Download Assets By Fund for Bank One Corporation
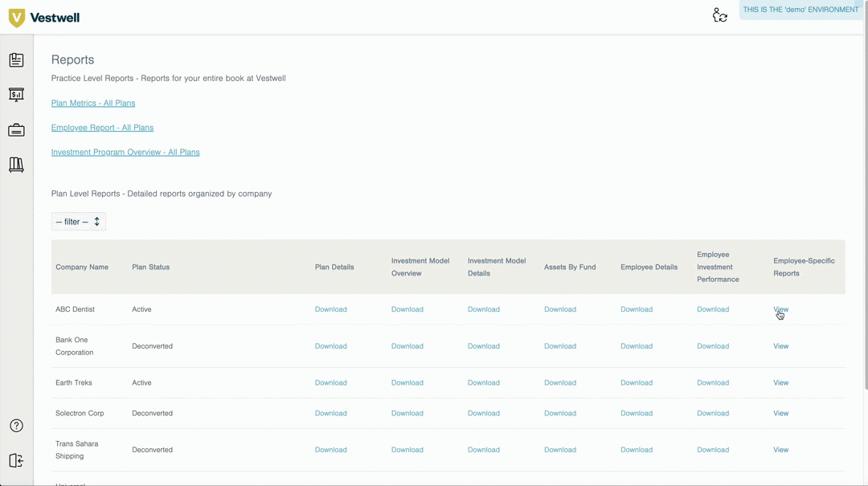The width and height of the screenshot is (868, 486). coord(560,346)
